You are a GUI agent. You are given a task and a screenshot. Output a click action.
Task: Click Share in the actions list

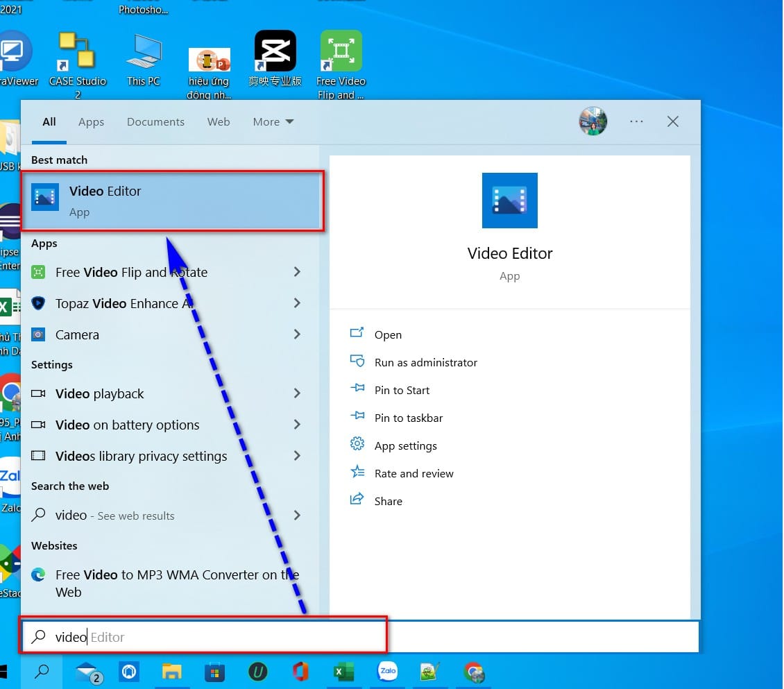[388, 501]
